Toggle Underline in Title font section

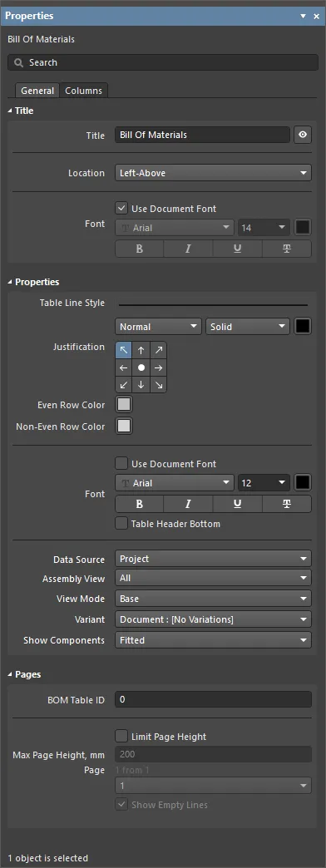(x=238, y=249)
